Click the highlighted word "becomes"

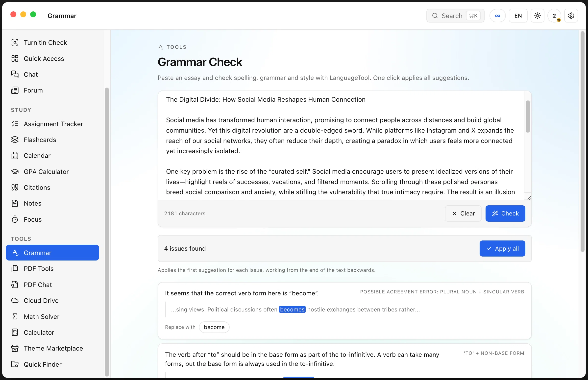(292, 309)
